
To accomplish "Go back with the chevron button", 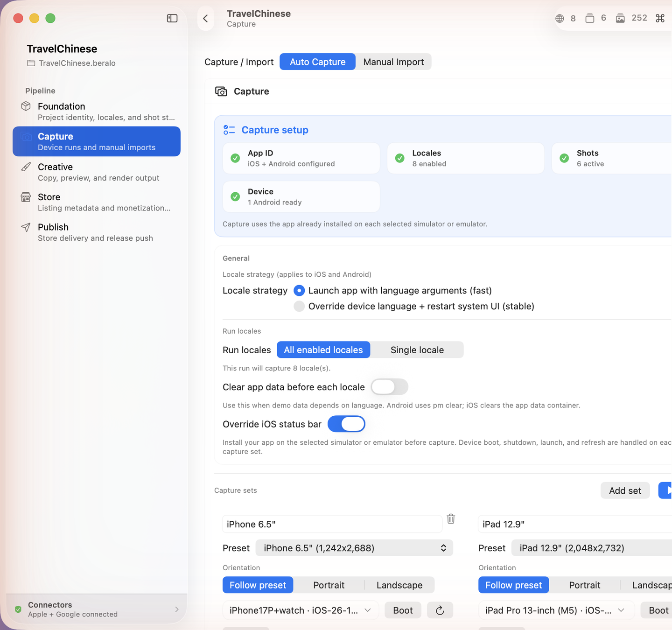I will [x=205, y=19].
